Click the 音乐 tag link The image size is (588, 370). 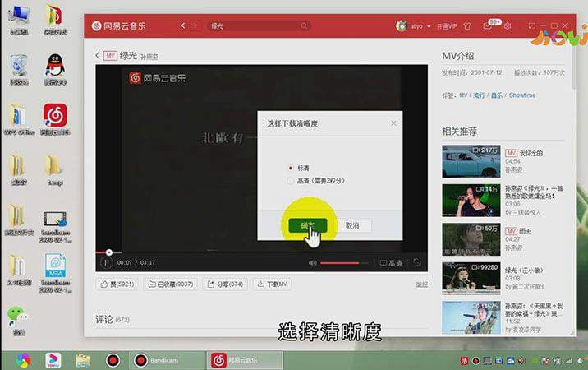(x=497, y=95)
